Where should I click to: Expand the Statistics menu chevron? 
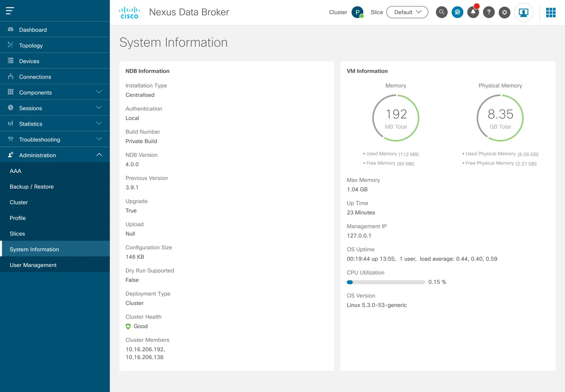[x=99, y=123]
